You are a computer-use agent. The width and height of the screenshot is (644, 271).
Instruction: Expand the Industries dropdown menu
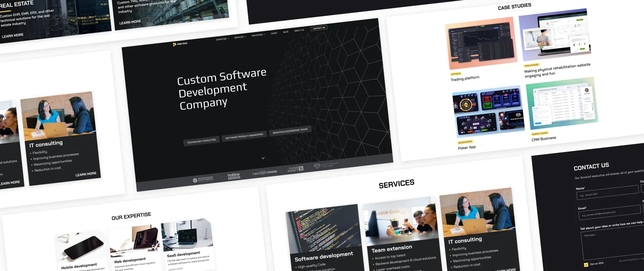(258, 35)
